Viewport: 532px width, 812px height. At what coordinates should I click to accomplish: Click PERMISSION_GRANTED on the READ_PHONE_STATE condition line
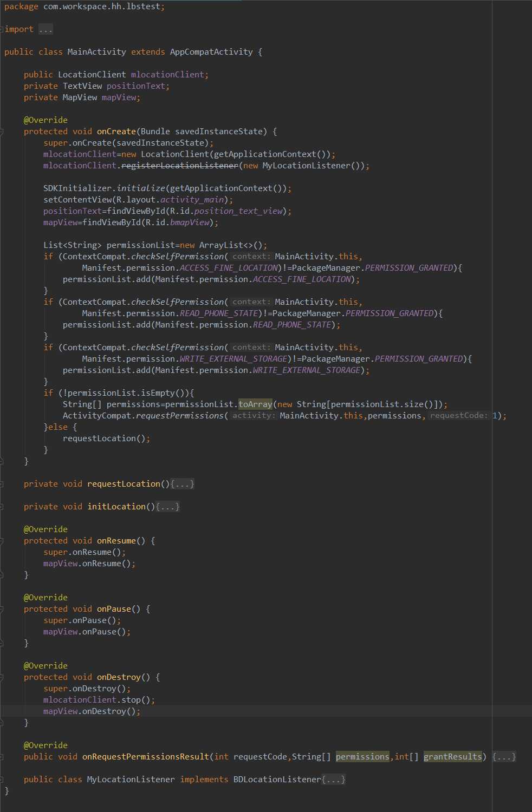(390, 313)
